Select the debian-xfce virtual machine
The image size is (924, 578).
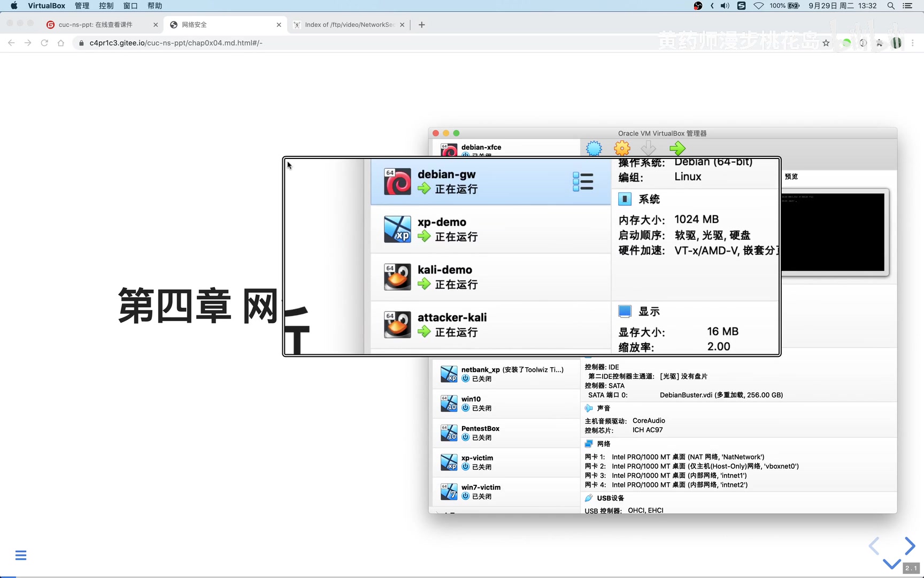(505, 149)
